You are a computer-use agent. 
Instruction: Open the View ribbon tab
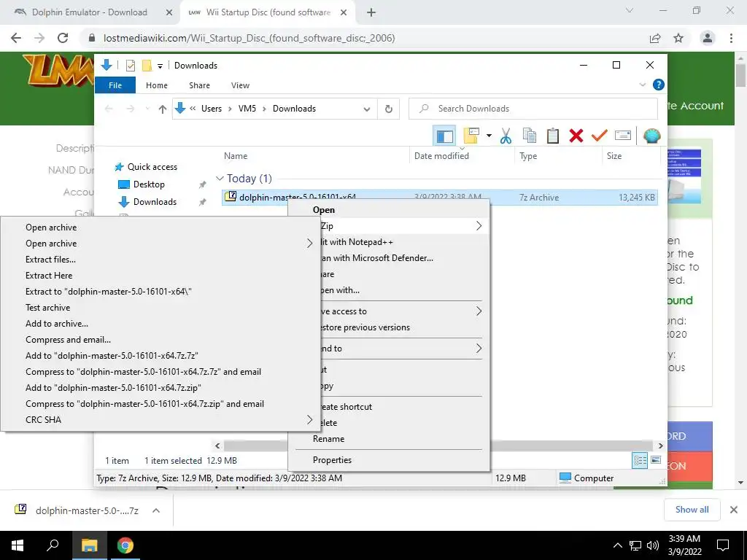[x=240, y=85]
